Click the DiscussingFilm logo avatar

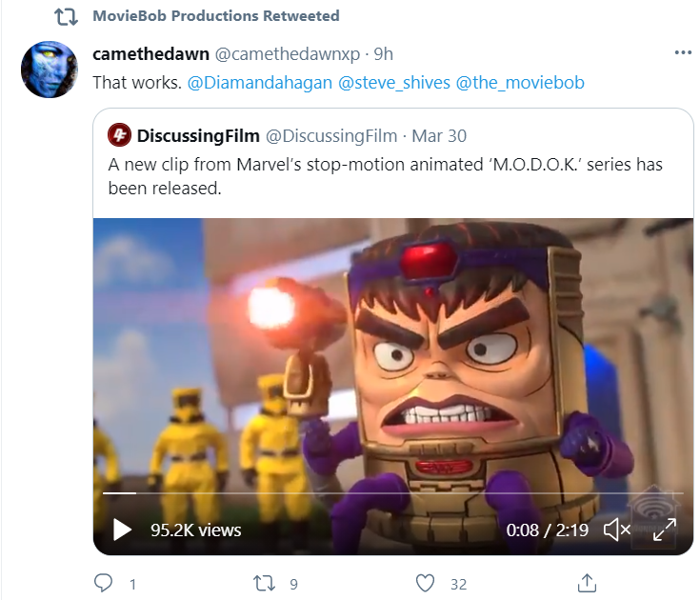pos(119,135)
